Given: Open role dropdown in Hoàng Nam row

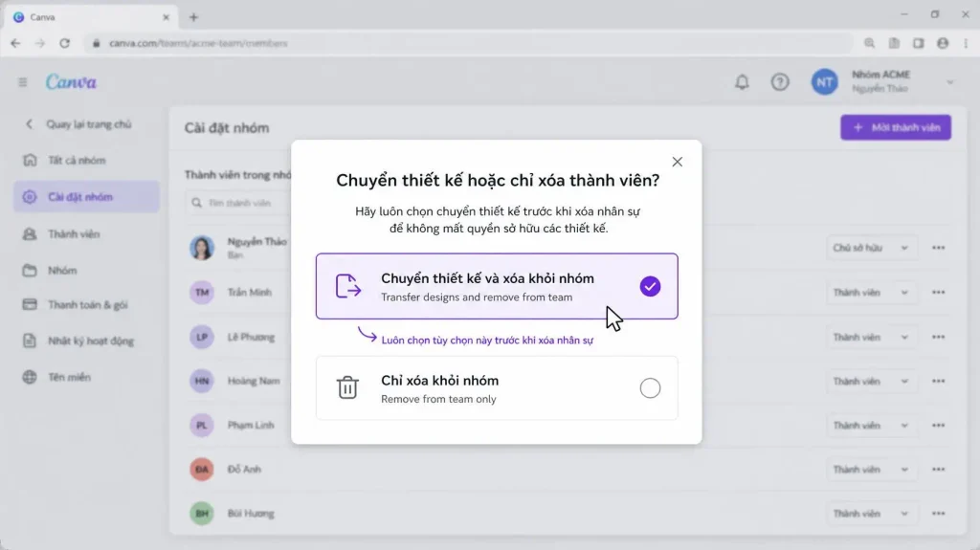Looking at the screenshot, I should coord(871,382).
